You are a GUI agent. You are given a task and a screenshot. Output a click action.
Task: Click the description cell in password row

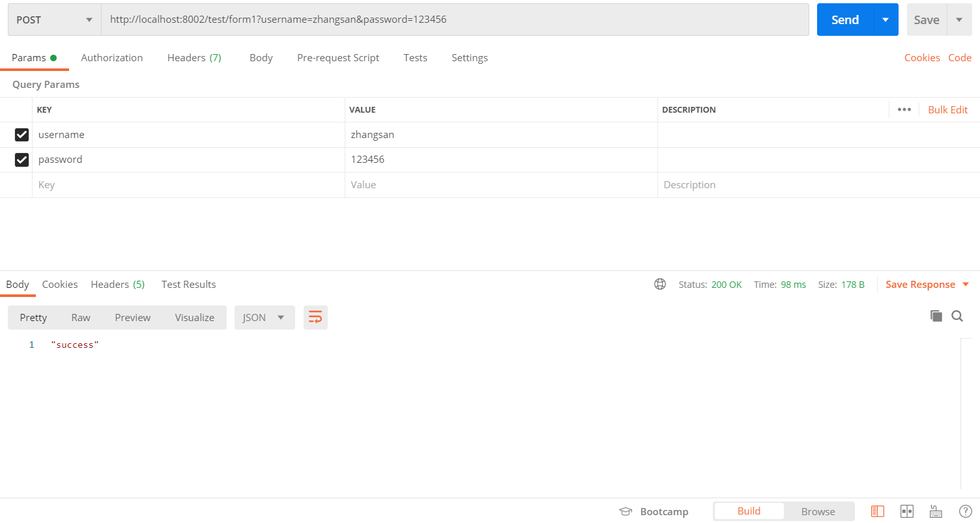click(818, 160)
